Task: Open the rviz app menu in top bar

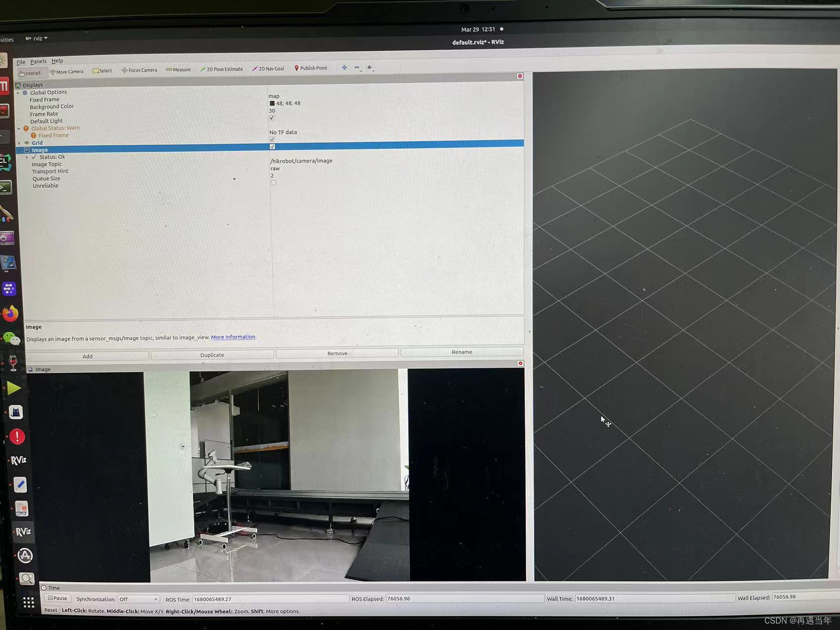Action: pyautogui.click(x=37, y=39)
